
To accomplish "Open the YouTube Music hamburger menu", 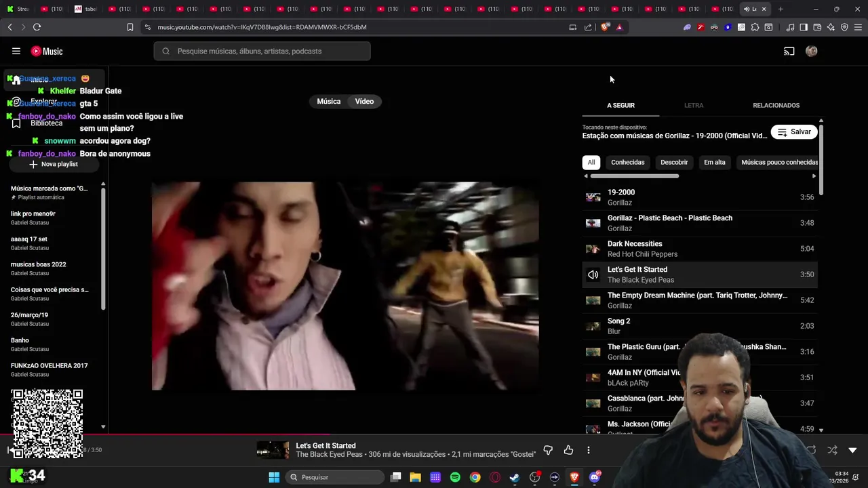I will click(16, 51).
